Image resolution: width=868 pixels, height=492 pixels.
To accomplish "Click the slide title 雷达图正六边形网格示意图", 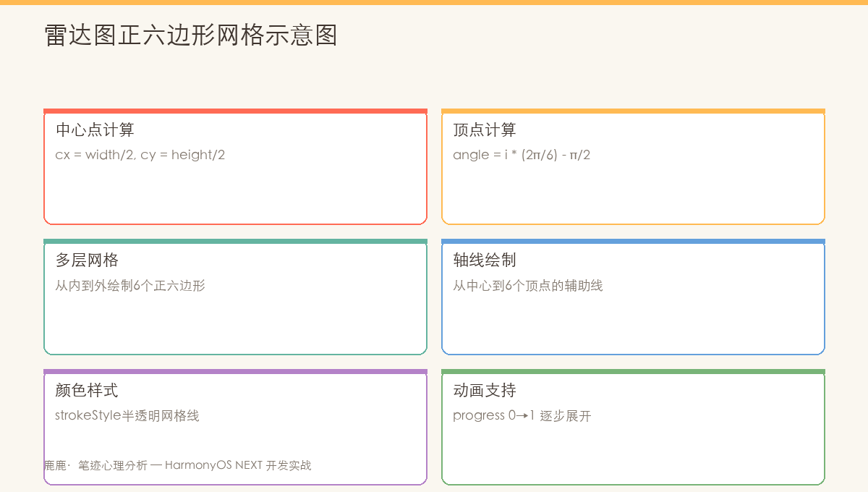I will coord(191,35).
